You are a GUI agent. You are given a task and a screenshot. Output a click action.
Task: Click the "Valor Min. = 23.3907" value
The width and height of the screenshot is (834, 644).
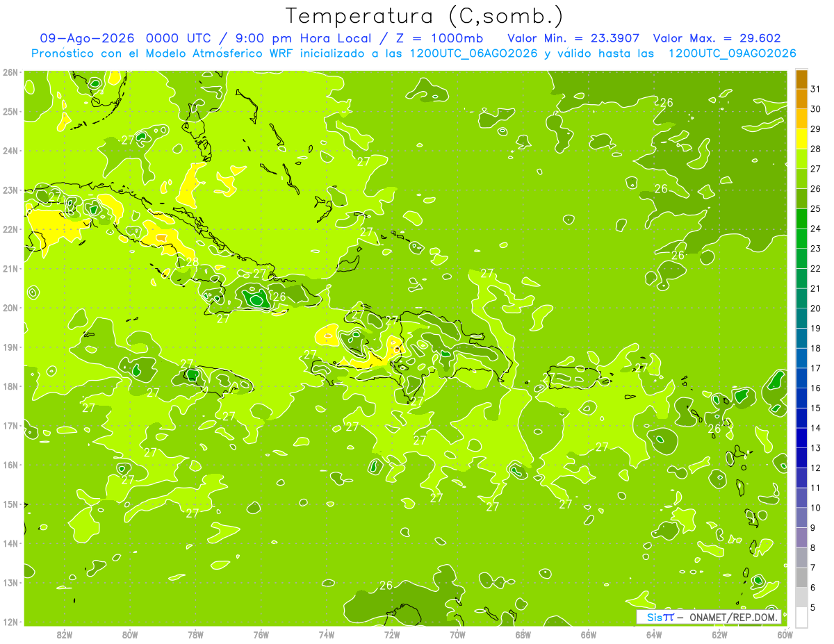pyautogui.click(x=573, y=39)
